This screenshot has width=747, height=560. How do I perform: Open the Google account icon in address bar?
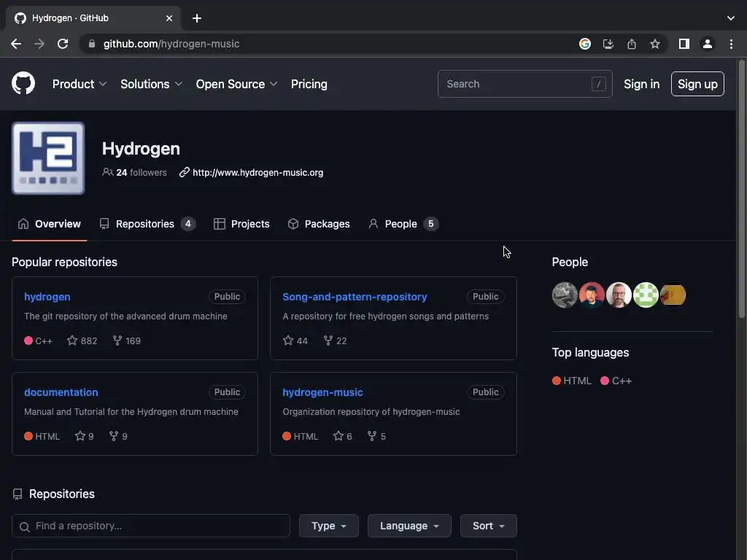585,44
